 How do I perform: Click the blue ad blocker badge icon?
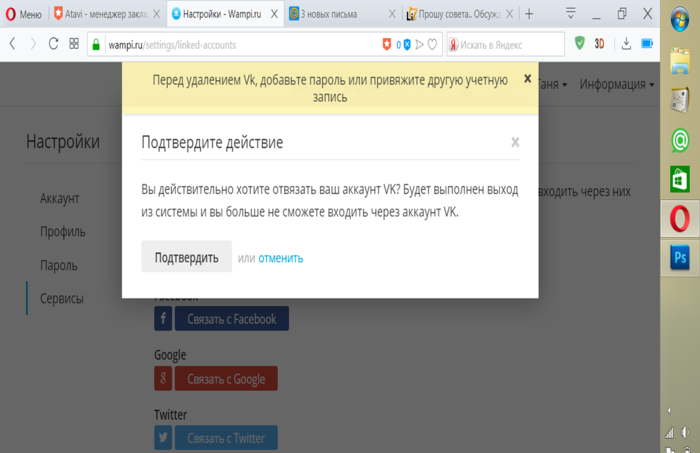click(x=407, y=45)
